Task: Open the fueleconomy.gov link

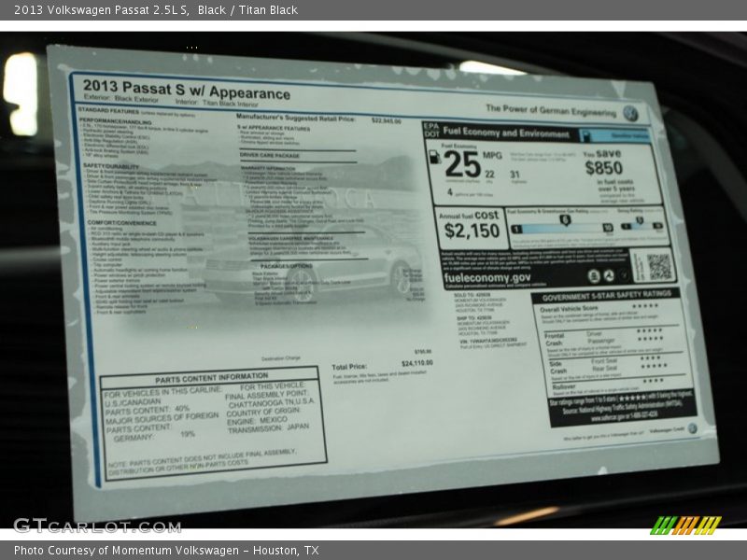Action: pos(487,277)
